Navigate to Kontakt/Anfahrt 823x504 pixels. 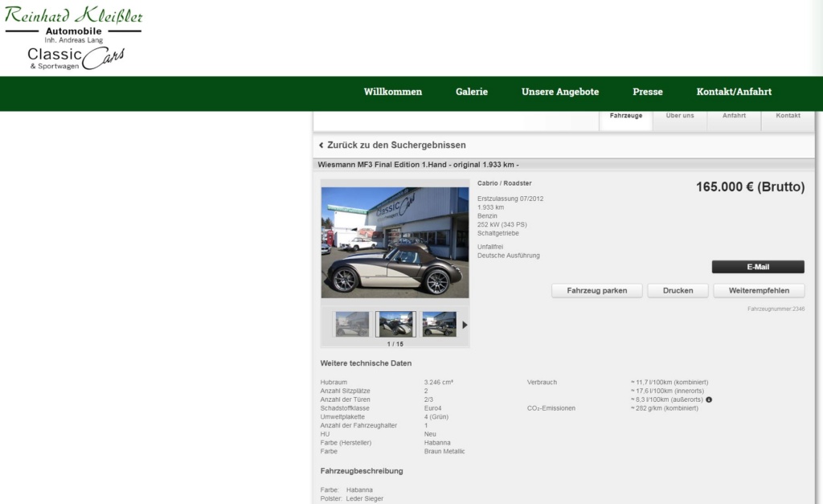point(734,92)
